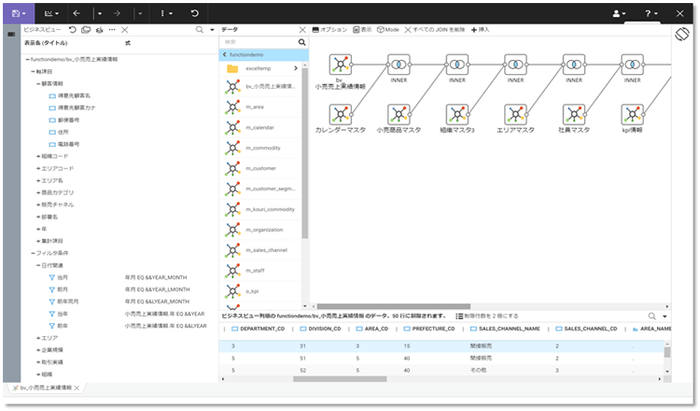This screenshot has height=411, width=700.
Task: Select m_staff in the data list
Action: click(261, 270)
